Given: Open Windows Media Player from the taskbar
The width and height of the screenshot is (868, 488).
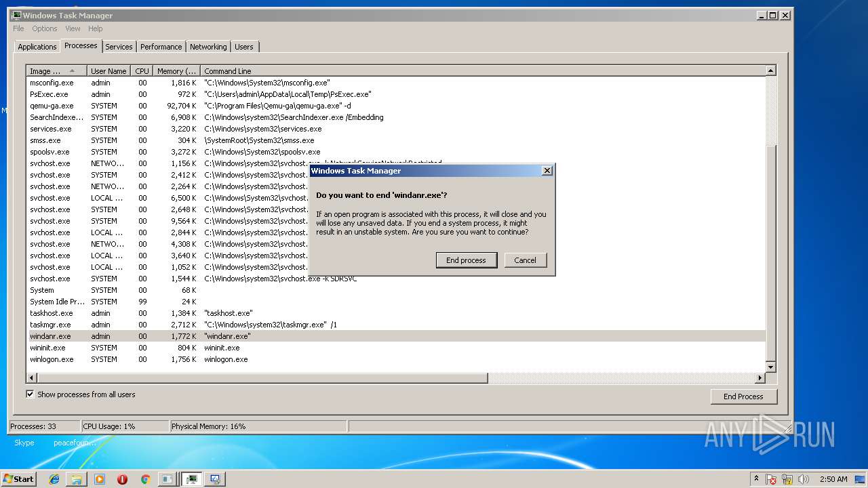Looking at the screenshot, I should click(x=100, y=479).
